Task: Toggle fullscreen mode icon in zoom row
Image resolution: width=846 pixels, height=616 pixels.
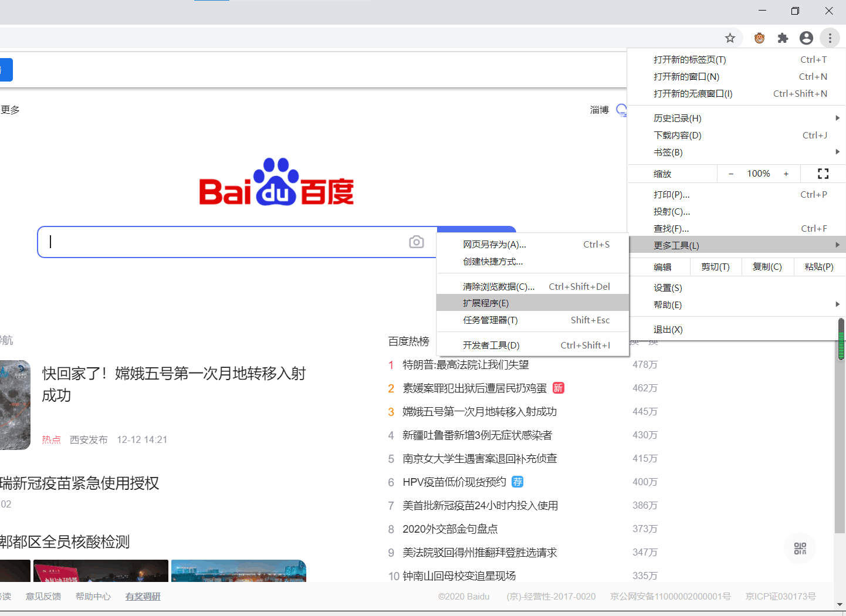Action: click(x=823, y=174)
